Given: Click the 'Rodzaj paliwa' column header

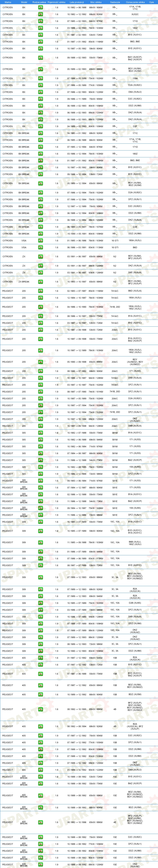Looking at the screenshot, I should click(39, 2).
